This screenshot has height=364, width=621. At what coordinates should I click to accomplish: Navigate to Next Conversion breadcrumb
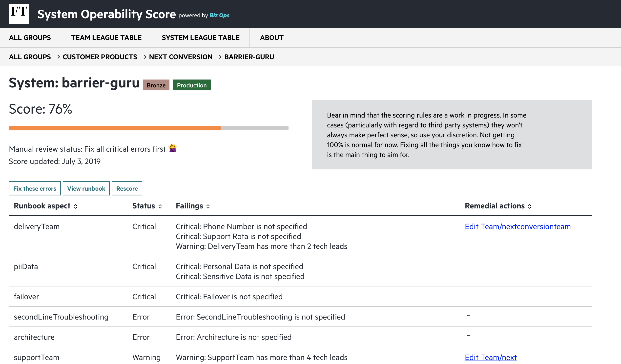(x=181, y=57)
